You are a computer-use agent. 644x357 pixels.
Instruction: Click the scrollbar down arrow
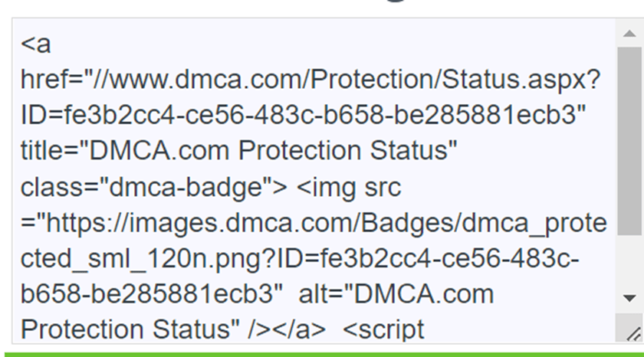tap(629, 298)
